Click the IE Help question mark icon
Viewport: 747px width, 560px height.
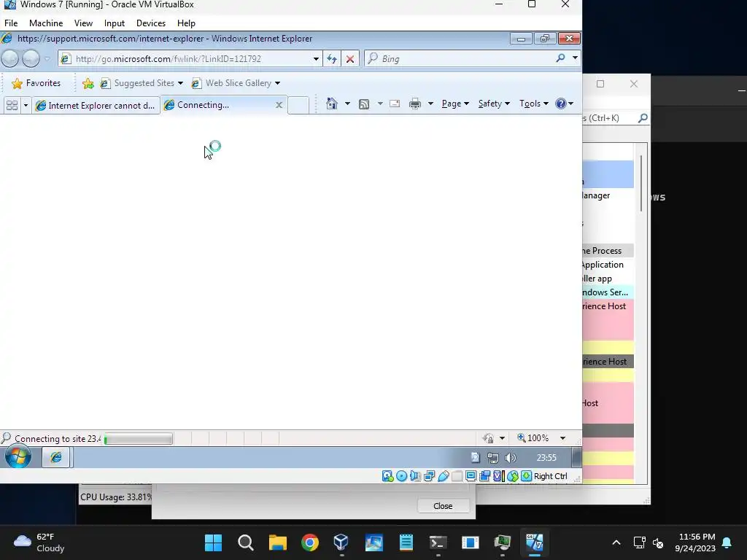[x=561, y=104]
